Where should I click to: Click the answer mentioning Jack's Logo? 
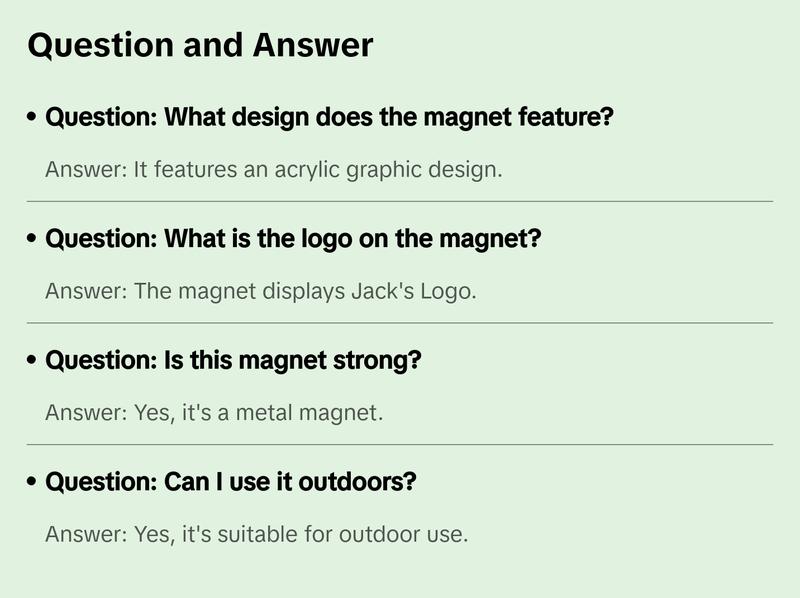[x=261, y=292]
